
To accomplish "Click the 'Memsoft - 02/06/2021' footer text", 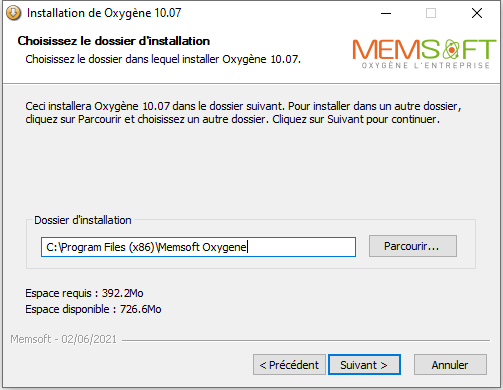I will [63, 339].
